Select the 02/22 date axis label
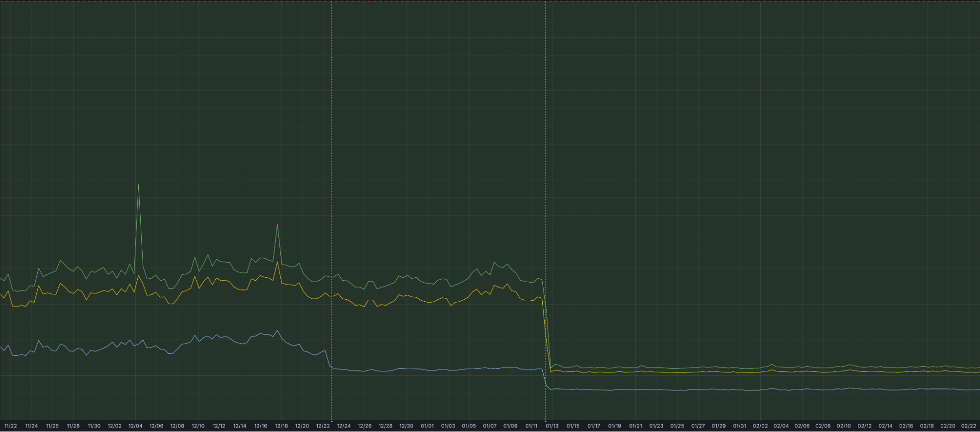Viewport: 980px width, 432px height. click(x=968, y=426)
